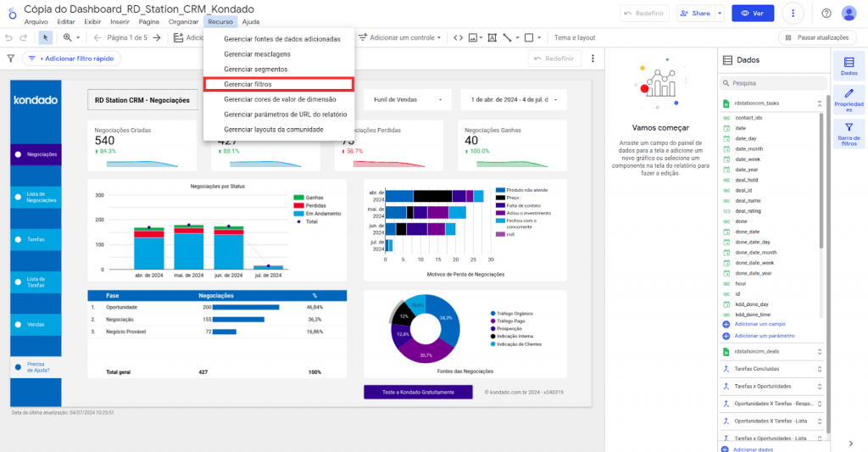Click Adicionar um campo link
Image resolution: width=868 pixels, height=452 pixels.
[x=759, y=324]
